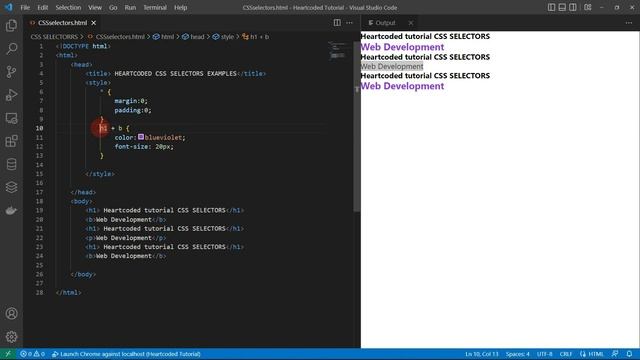This screenshot has height=360, width=640.
Task: Toggle the primary side bar layout icon
Action: (x=551, y=7)
